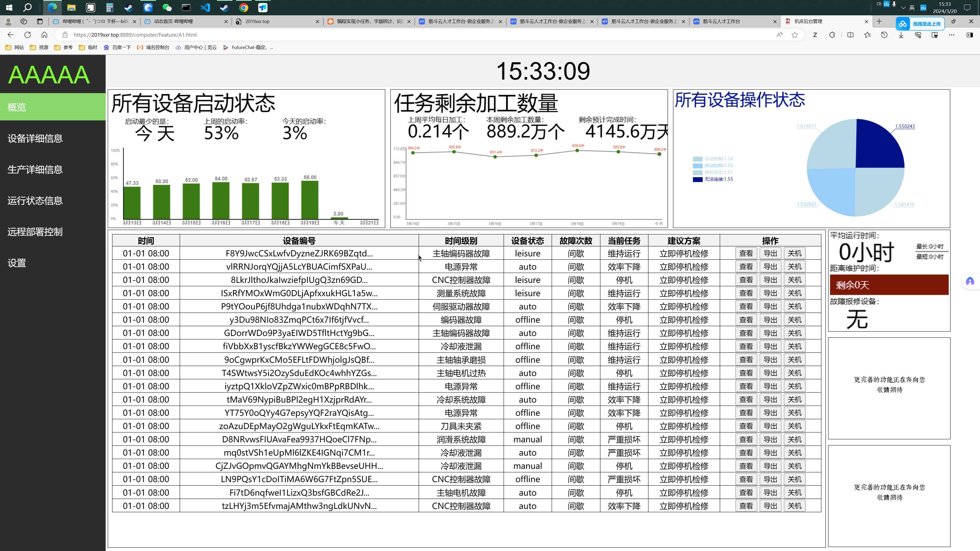
Task: Go to the browser home page
Action: 44,35
